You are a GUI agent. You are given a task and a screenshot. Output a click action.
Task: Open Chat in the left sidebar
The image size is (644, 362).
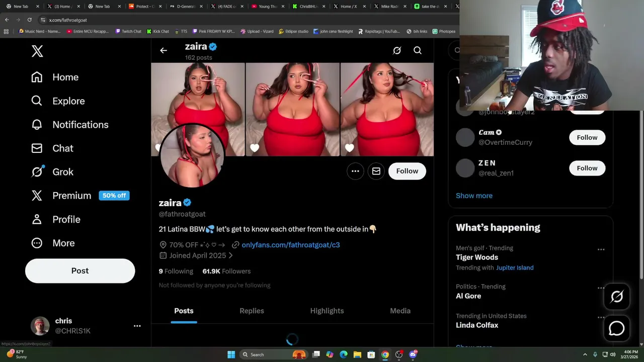coord(52,148)
